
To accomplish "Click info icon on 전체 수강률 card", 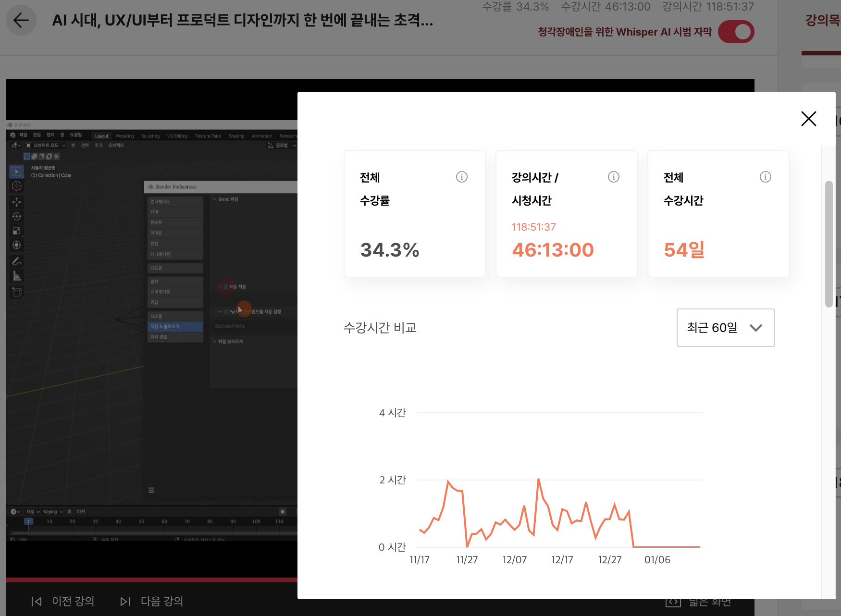I will pyautogui.click(x=462, y=177).
